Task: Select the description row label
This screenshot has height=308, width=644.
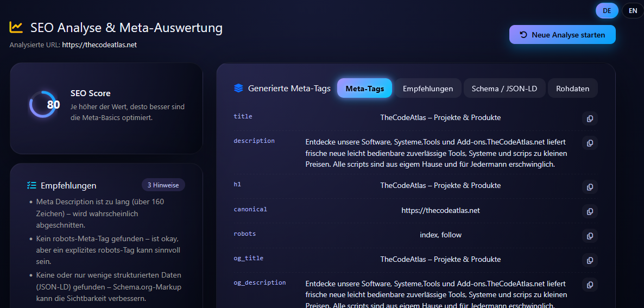Action: coord(254,141)
